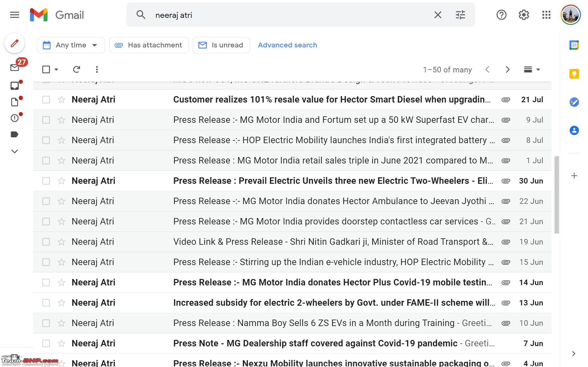The width and height of the screenshot is (588, 367).
Task: Refresh the email list
Action: (76, 70)
